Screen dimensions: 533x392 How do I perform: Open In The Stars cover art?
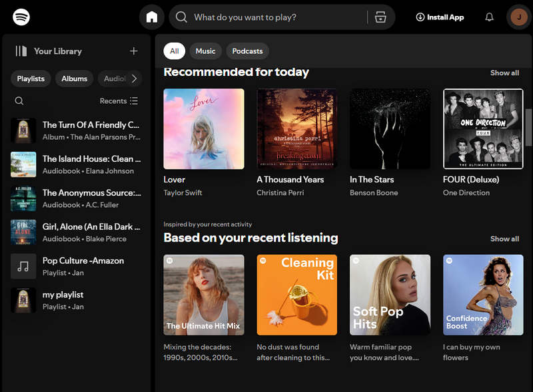tap(390, 128)
